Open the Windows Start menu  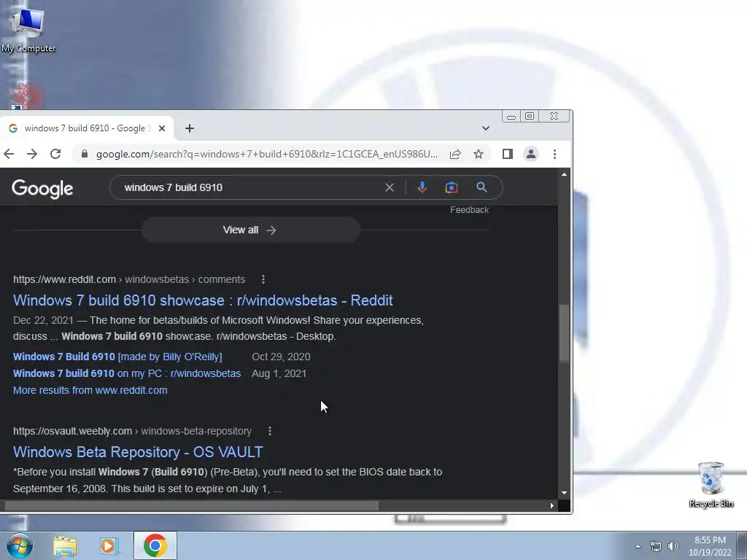(19, 545)
